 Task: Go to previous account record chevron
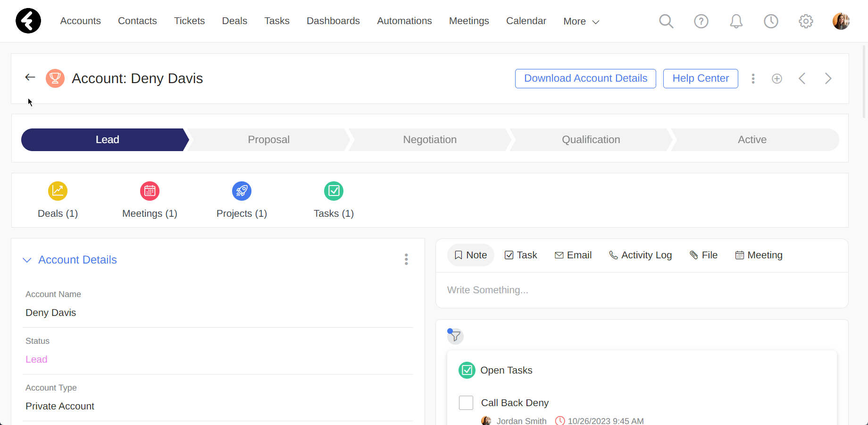tap(802, 78)
